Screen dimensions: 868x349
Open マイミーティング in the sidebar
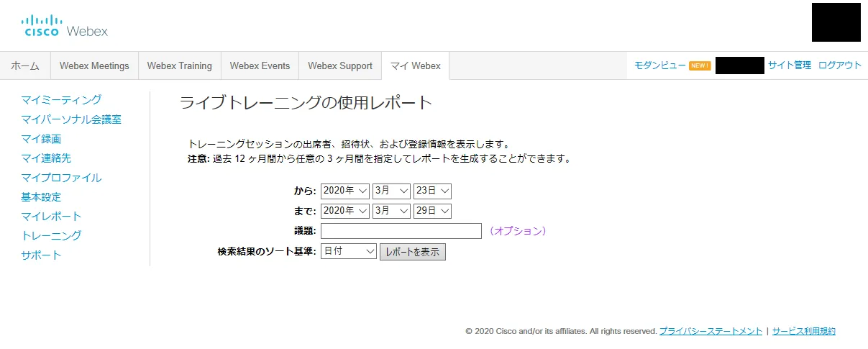[61, 99]
